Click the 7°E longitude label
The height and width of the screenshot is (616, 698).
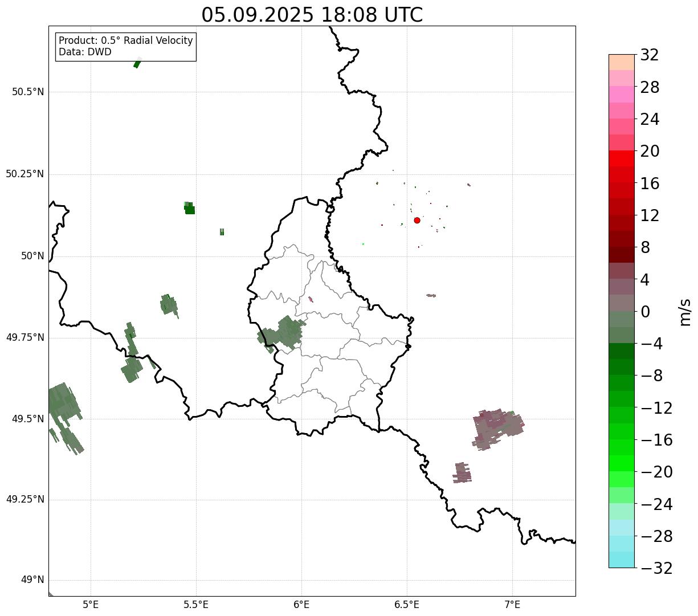coord(512,605)
